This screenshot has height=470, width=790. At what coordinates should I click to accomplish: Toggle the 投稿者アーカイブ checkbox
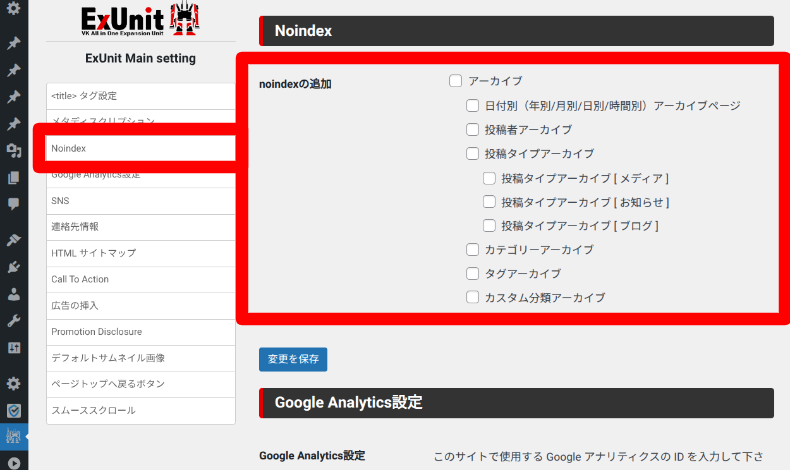[x=472, y=129]
